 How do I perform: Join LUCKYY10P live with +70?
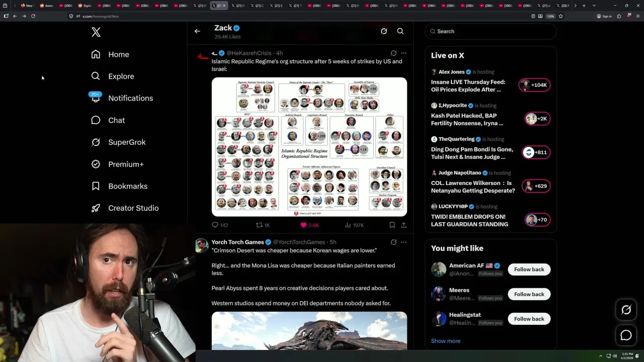[537, 220]
